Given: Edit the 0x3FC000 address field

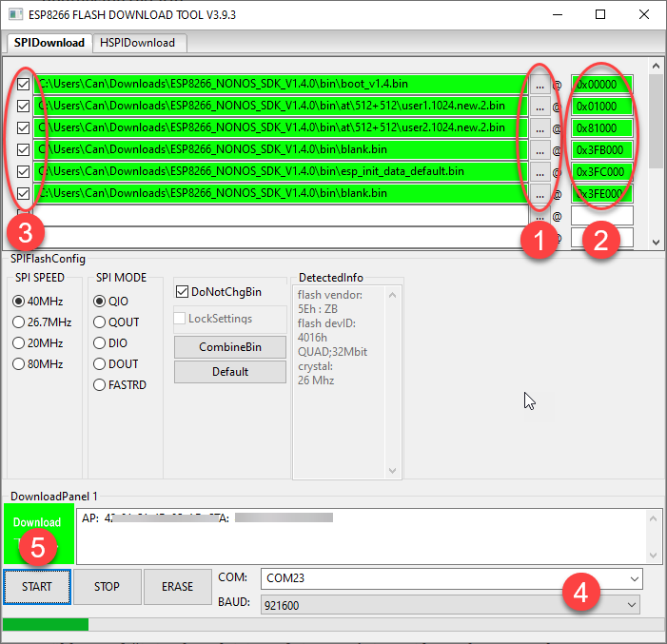Looking at the screenshot, I should pos(602,172).
